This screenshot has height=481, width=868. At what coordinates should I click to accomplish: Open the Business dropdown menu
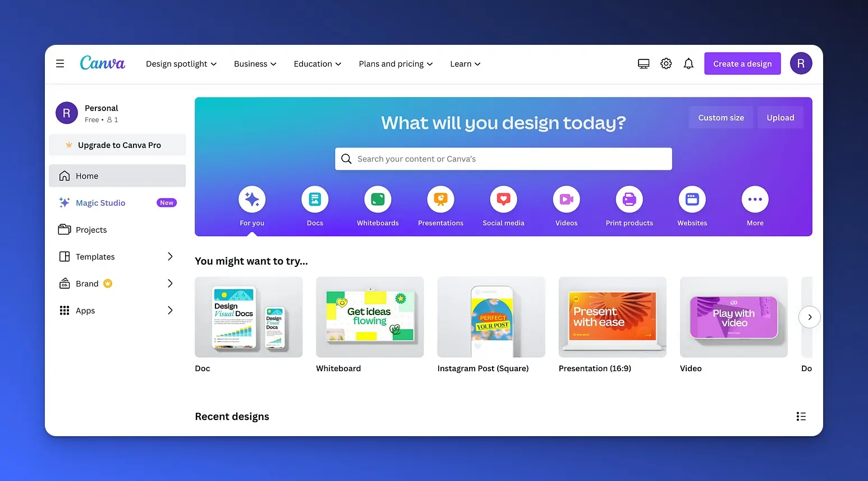pos(255,64)
